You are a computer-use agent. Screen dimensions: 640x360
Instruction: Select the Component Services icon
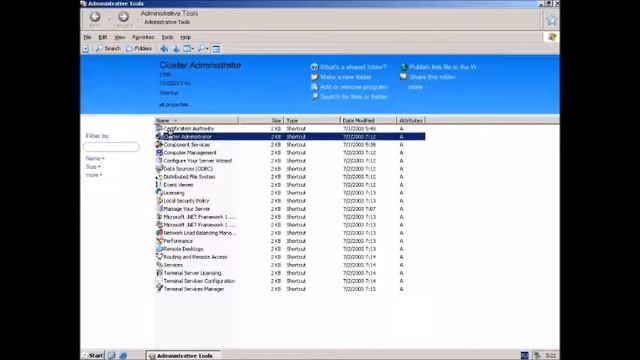coord(159,144)
